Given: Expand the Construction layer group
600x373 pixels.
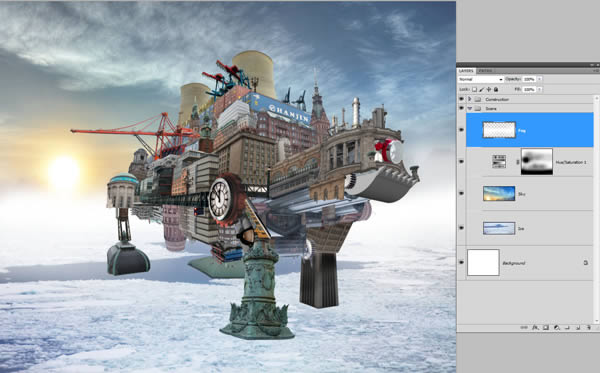Looking at the screenshot, I should click(470, 99).
